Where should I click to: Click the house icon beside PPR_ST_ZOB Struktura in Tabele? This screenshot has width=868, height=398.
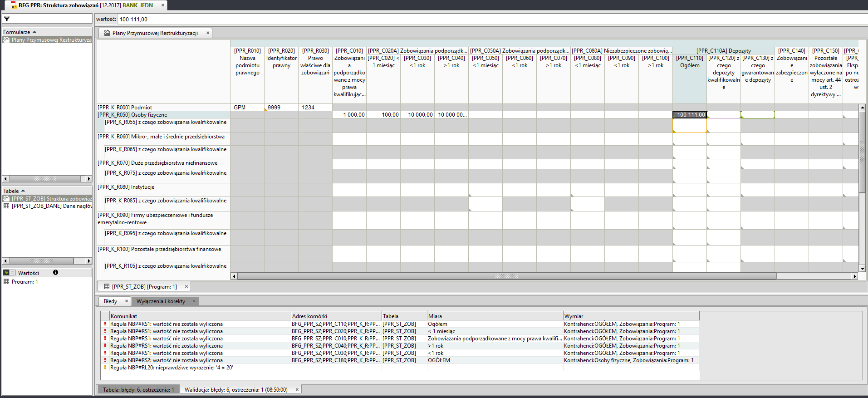click(6, 199)
